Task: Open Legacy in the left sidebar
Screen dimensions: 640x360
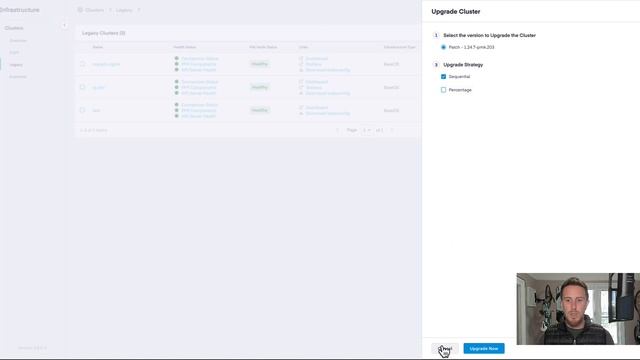Action: [x=16, y=65]
